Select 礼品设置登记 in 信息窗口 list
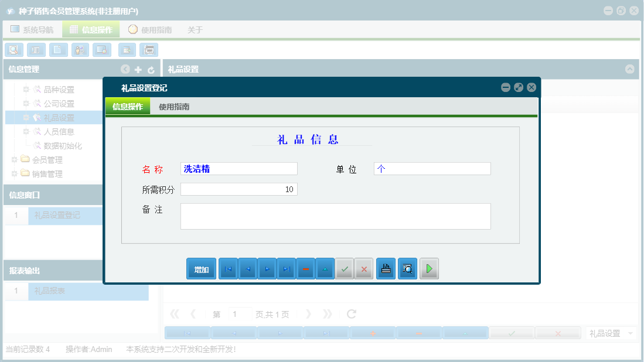644x362 pixels. 65,215
